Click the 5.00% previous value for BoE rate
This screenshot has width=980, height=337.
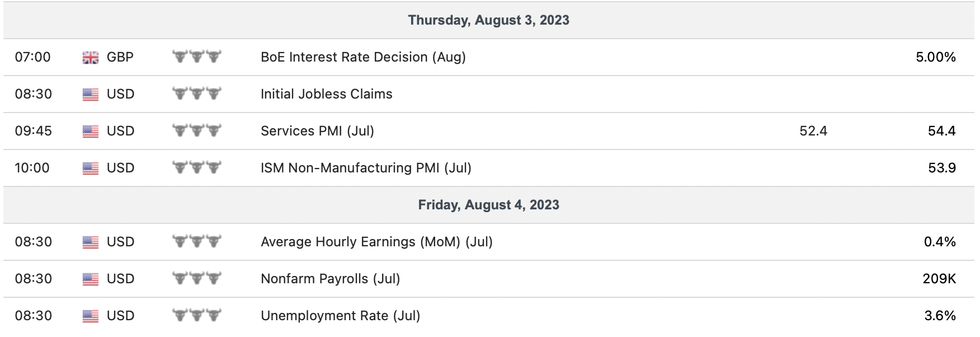(935, 57)
